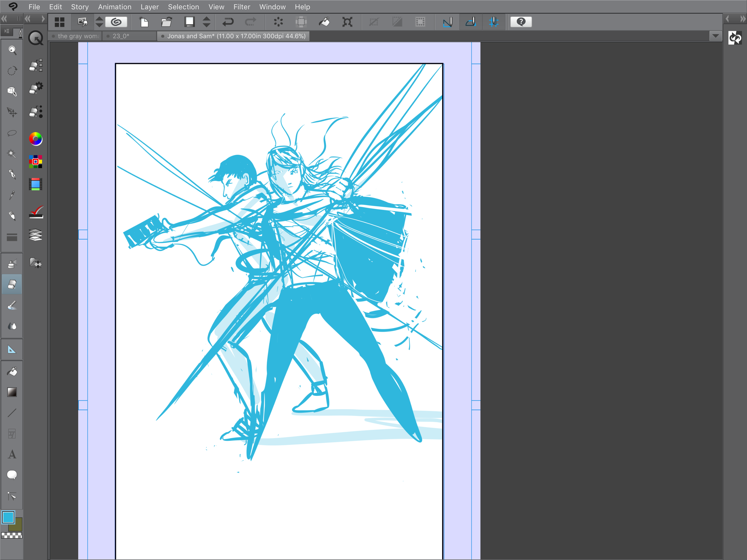This screenshot has width=747, height=560.
Task: Open the document tab list dropdown arrow
Action: [715, 36]
